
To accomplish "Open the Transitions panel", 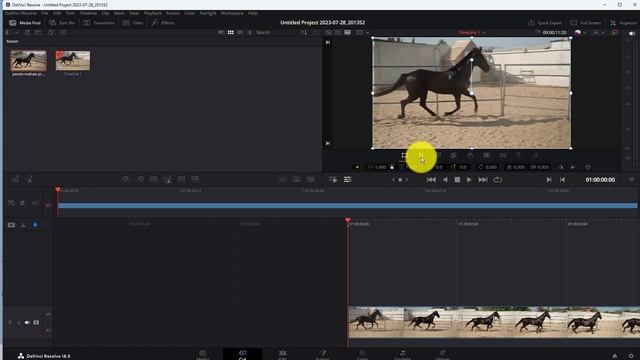I will pos(99,23).
